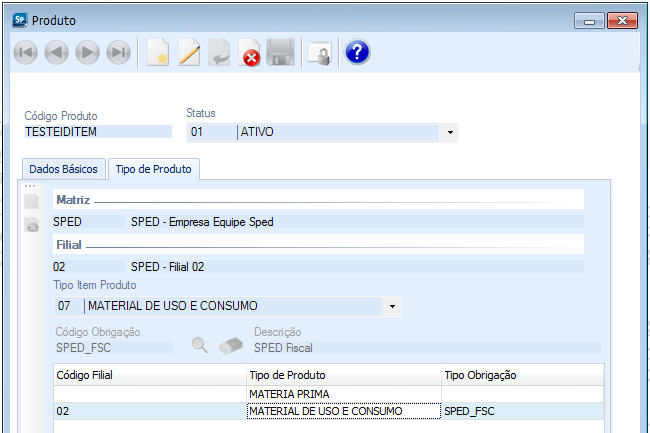
Task: Click the SP application icon in title bar
Action: coord(19,20)
